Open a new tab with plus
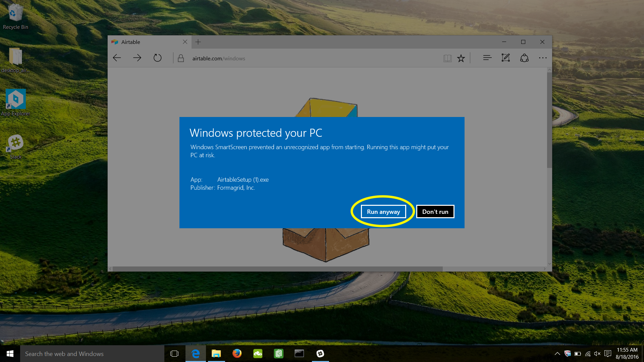 tap(198, 42)
